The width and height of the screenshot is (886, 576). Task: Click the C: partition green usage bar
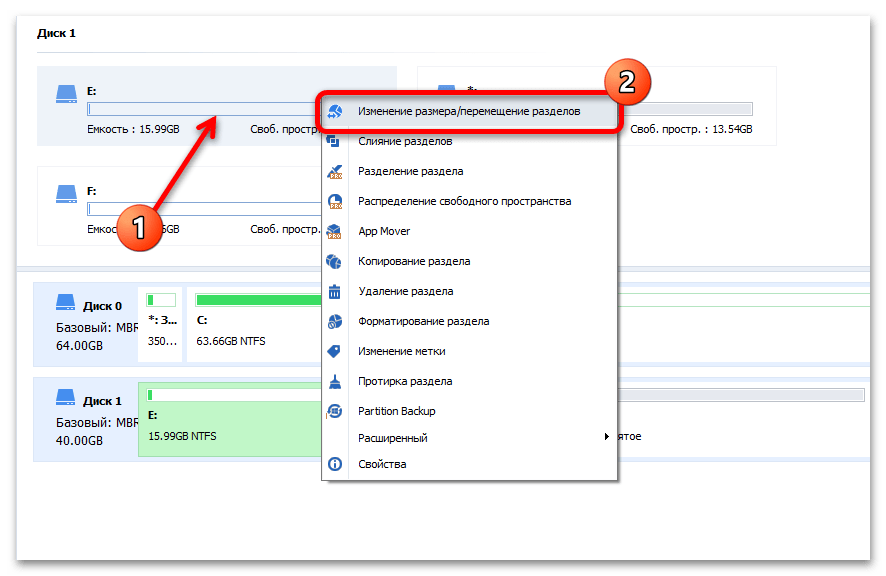pyautogui.click(x=259, y=300)
